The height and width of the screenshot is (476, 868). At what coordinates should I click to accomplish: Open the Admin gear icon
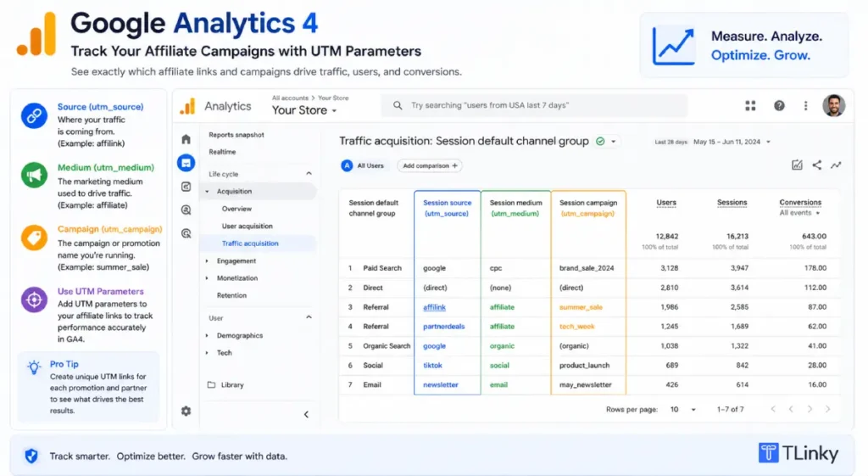pyautogui.click(x=186, y=412)
